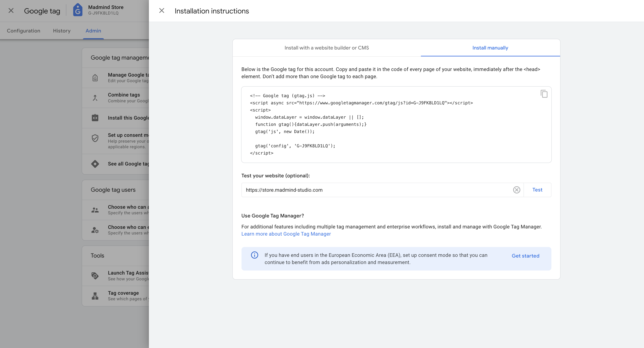Copy the Google tag code snippet
Viewport: 644px width, 348px height.
click(544, 94)
